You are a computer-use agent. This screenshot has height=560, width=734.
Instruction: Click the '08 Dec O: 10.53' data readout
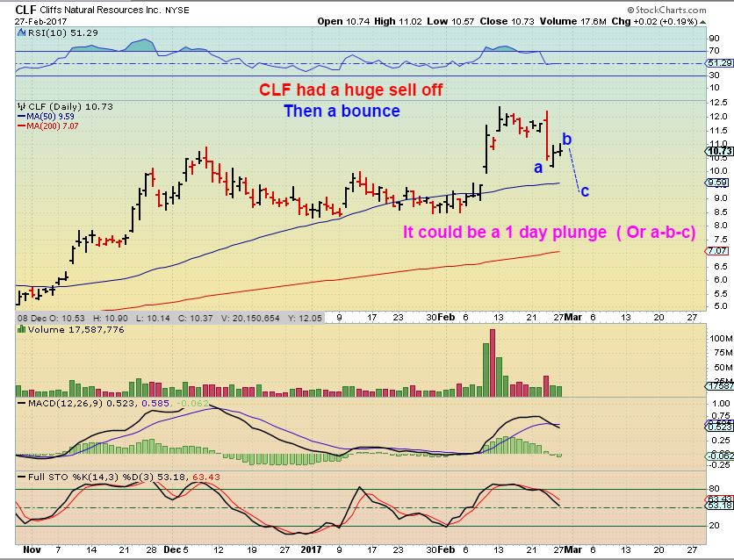(x=52, y=318)
